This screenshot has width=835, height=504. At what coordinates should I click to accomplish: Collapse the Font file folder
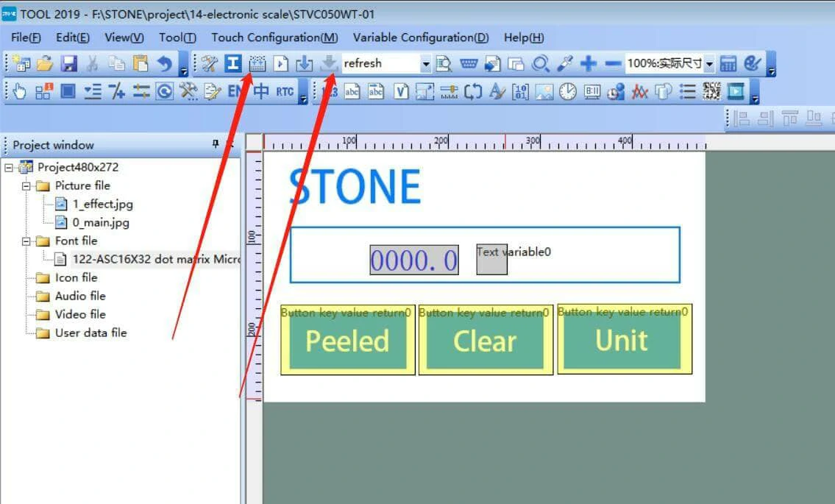tap(26, 241)
